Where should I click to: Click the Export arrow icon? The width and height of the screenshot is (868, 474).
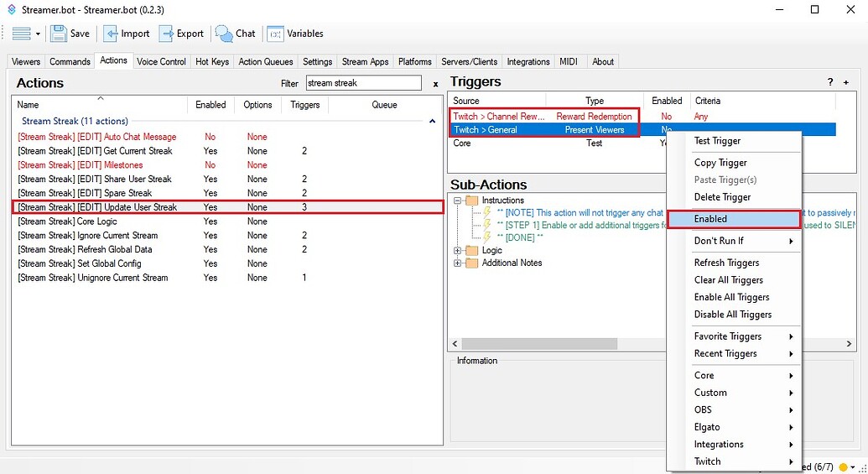pos(166,34)
